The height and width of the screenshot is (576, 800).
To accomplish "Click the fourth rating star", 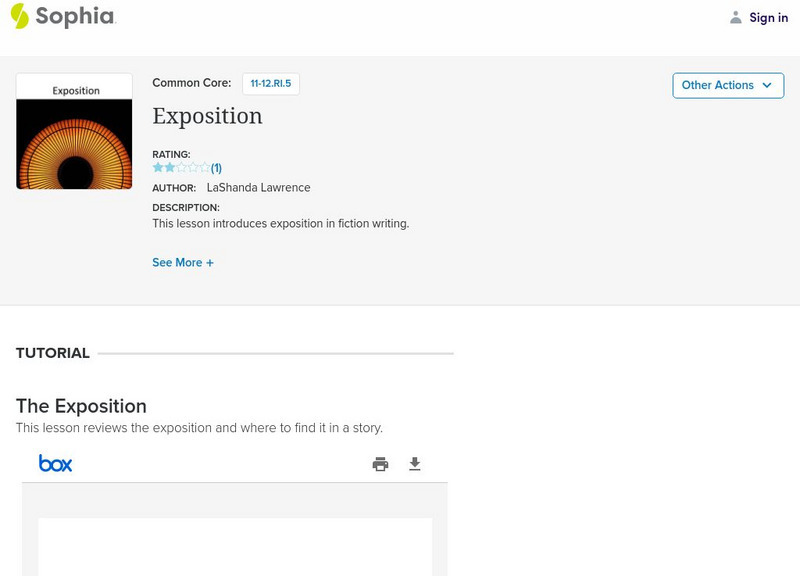I will point(194,168).
